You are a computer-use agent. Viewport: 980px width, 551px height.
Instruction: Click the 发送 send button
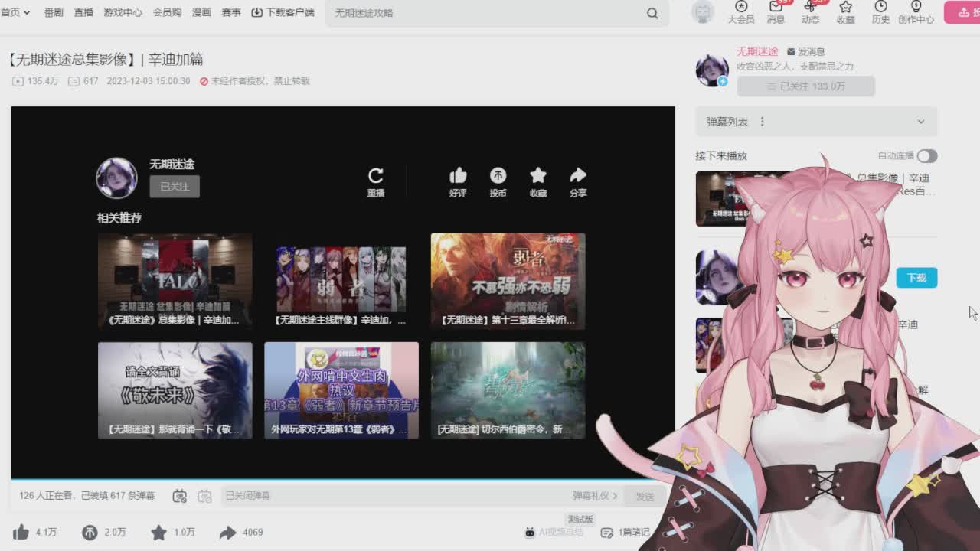click(x=645, y=497)
